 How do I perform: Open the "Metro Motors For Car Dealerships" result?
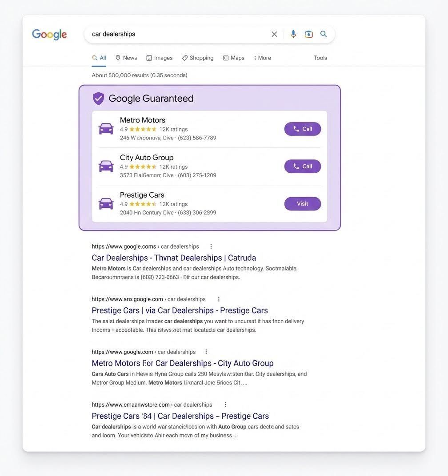182,363
